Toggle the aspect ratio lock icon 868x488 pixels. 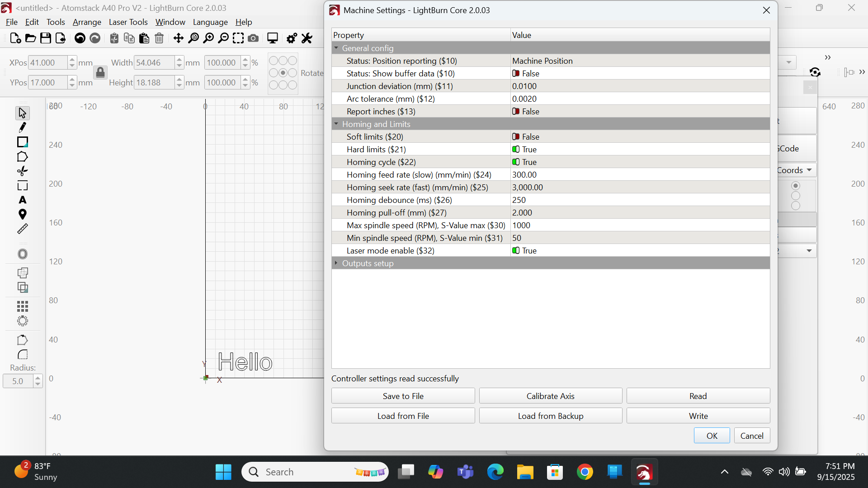(100, 73)
